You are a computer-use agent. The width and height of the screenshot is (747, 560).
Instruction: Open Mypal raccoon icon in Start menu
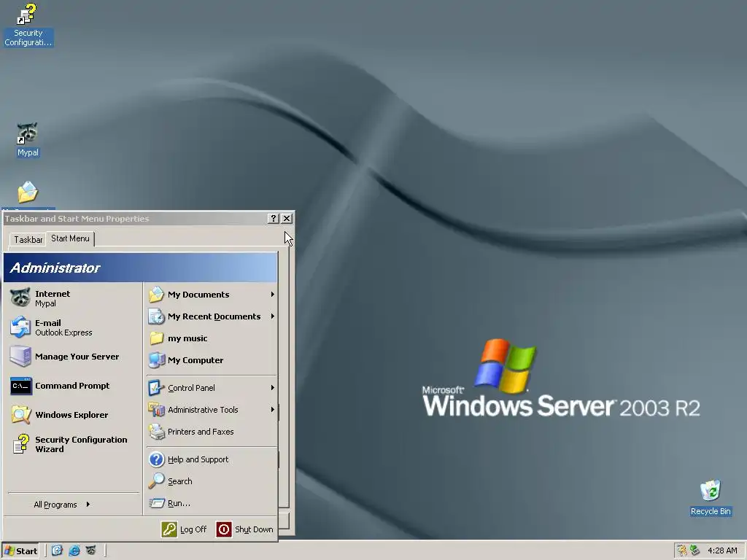(20, 298)
